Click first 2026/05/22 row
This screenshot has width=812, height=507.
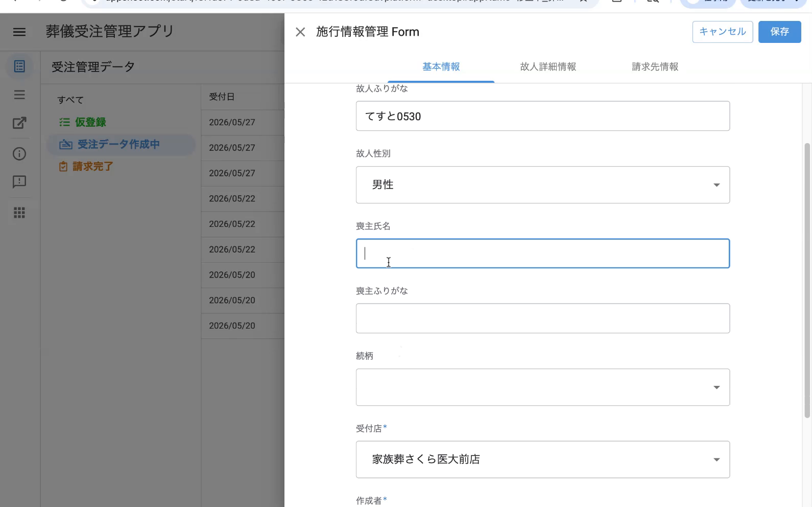point(243,199)
